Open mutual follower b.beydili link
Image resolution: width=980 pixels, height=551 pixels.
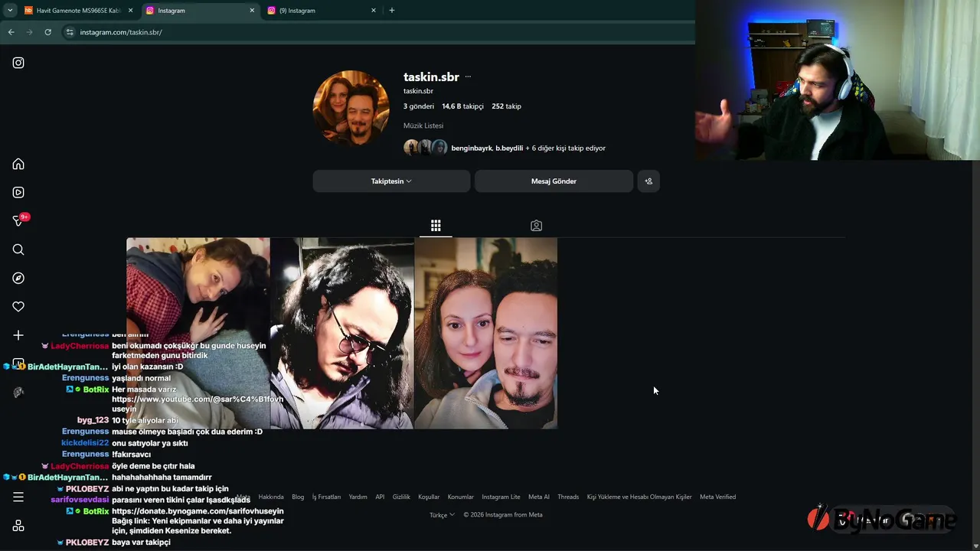(509, 148)
